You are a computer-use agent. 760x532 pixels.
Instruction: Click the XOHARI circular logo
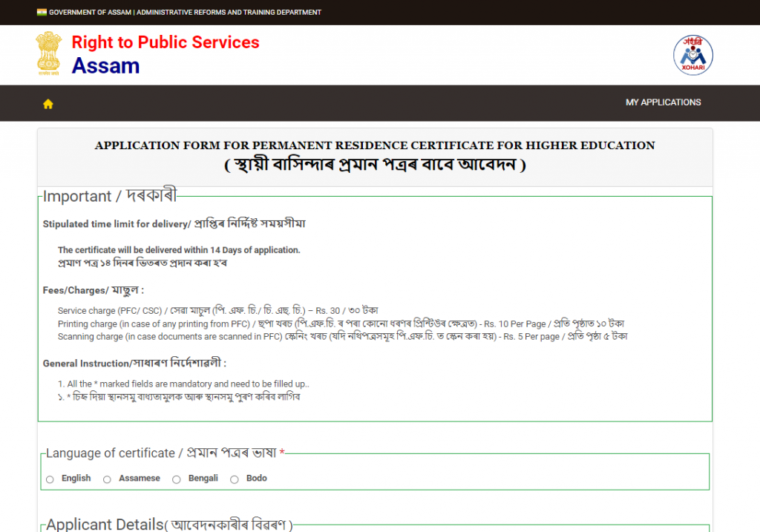[692, 55]
